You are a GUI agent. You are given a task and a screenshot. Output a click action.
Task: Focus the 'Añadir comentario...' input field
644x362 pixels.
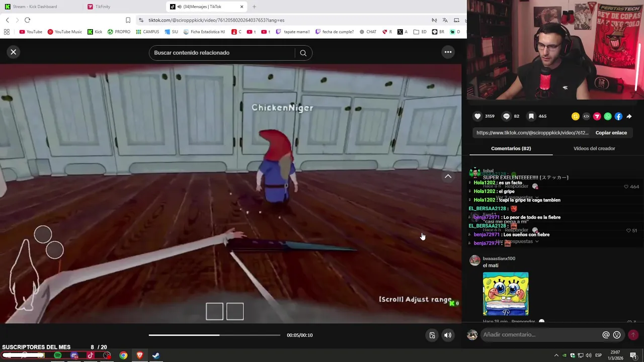pos(541,335)
